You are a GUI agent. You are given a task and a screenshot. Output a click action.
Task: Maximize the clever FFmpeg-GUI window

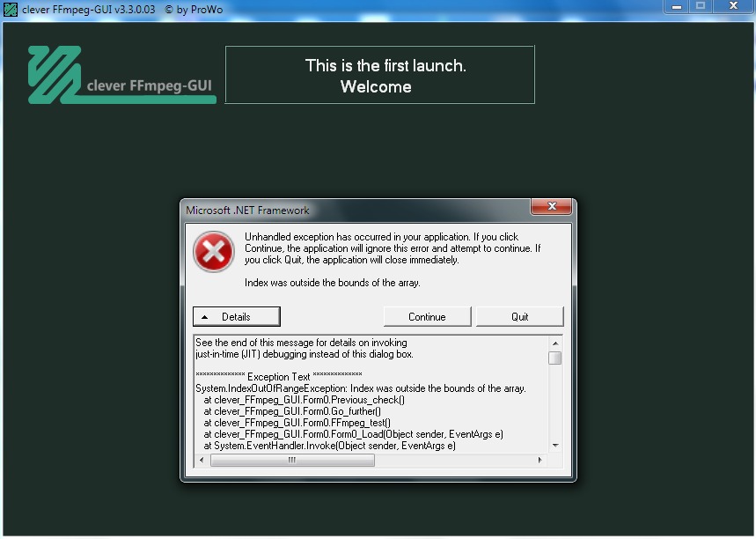pyautogui.click(x=701, y=7)
